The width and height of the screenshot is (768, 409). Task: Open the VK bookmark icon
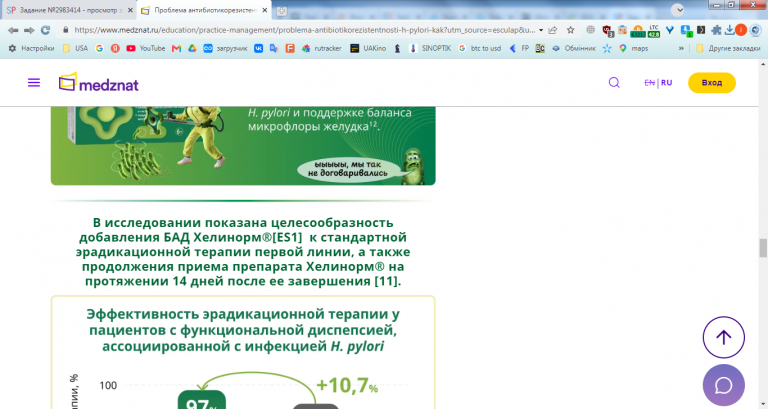coord(259,48)
